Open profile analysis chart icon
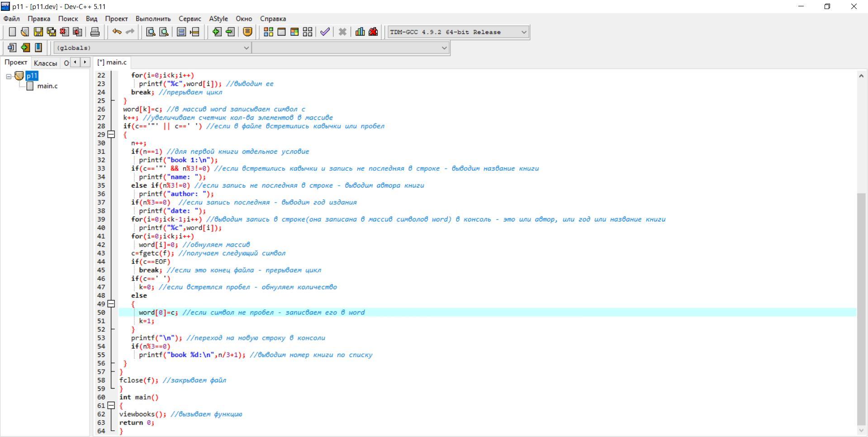868x437 pixels. tap(360, 32)
